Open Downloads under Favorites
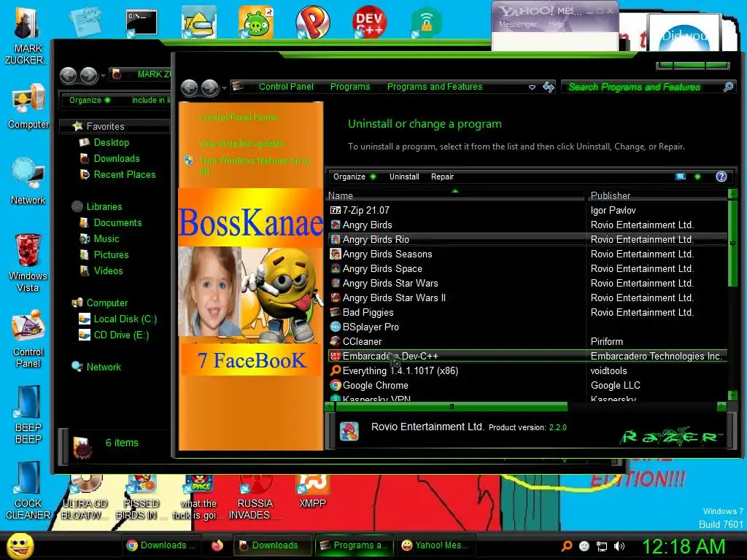 (110, 158)
